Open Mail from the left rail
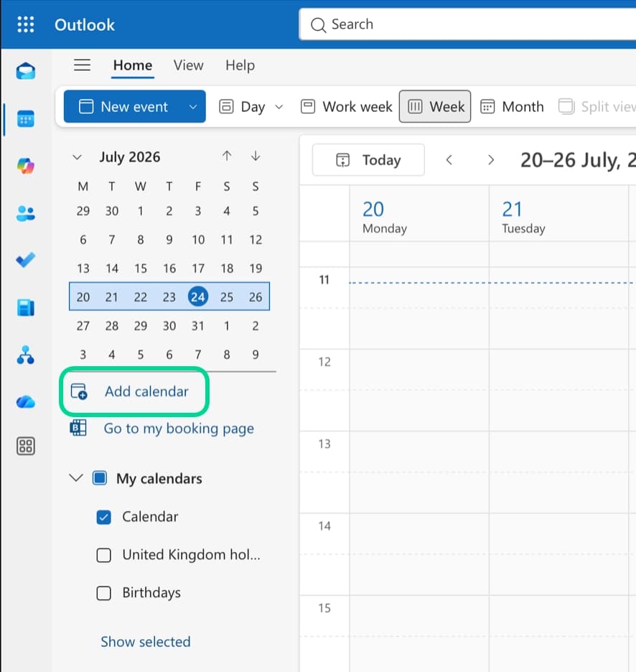 [26, 71]
